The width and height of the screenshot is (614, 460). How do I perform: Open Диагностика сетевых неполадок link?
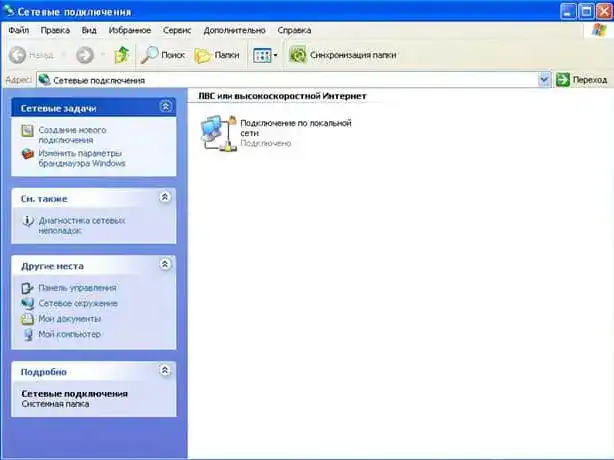(x=82, y=226)
